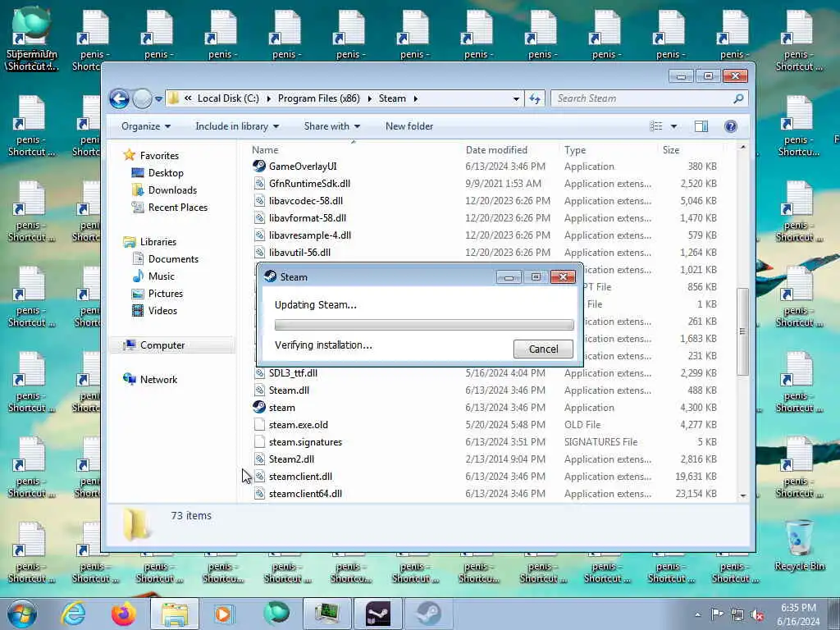Toggle the preview pane icon

pos(701,126)
